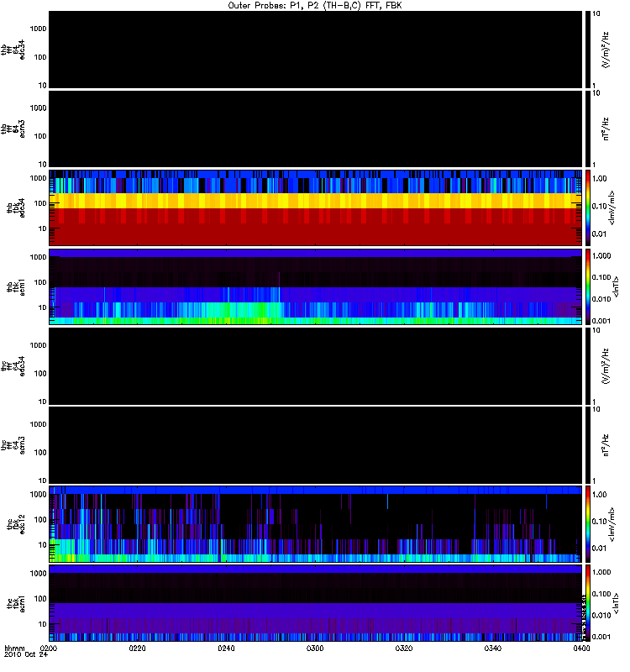
Task: Click the 'thb fbk scm1' y-axis label
Action: pyautogui.click(x=16, y=287)
